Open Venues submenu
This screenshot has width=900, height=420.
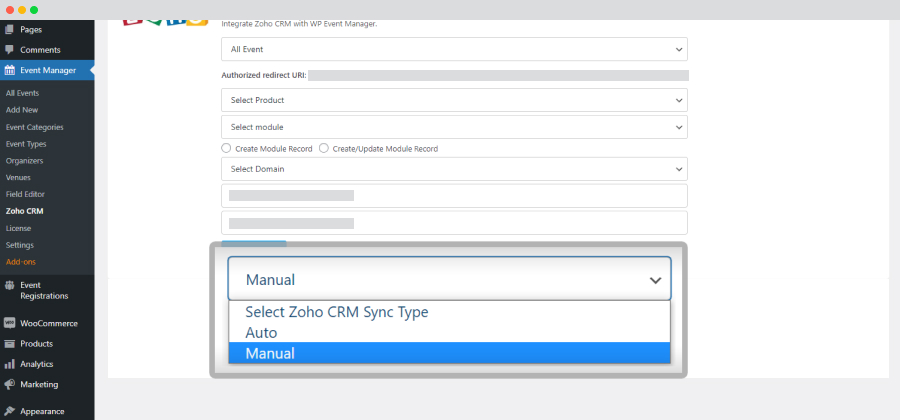point(18,177)
